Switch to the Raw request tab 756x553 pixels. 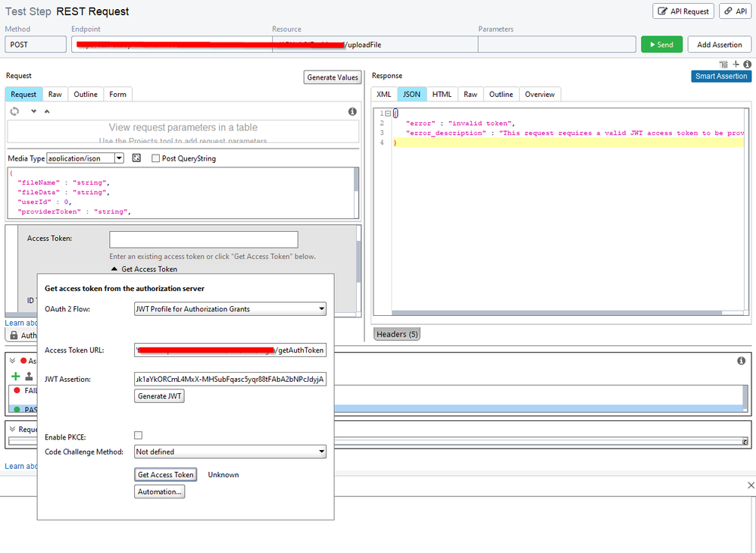click(55, 94)
